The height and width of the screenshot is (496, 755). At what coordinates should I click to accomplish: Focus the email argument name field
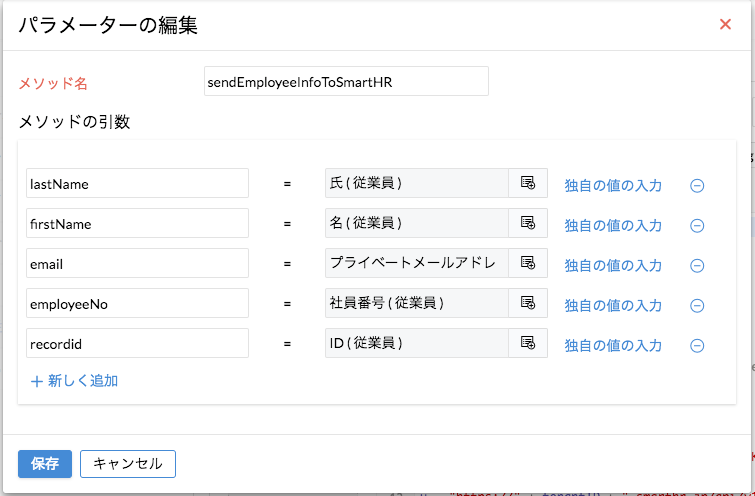click(137, 263)
